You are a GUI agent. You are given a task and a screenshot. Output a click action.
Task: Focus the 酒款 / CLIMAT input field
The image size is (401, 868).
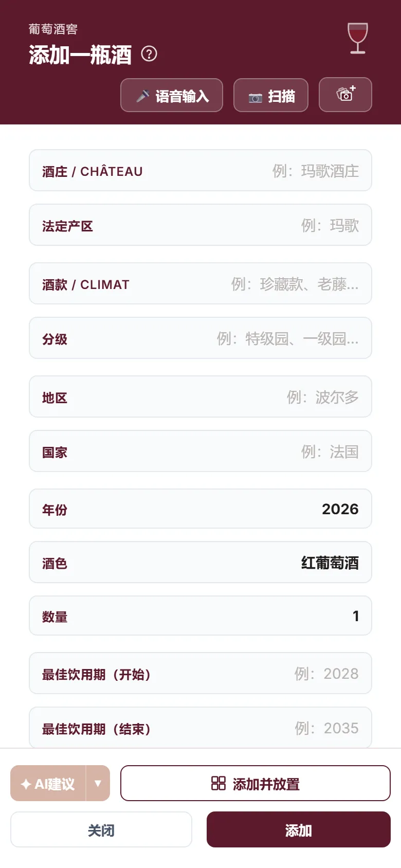pos(200,283)
